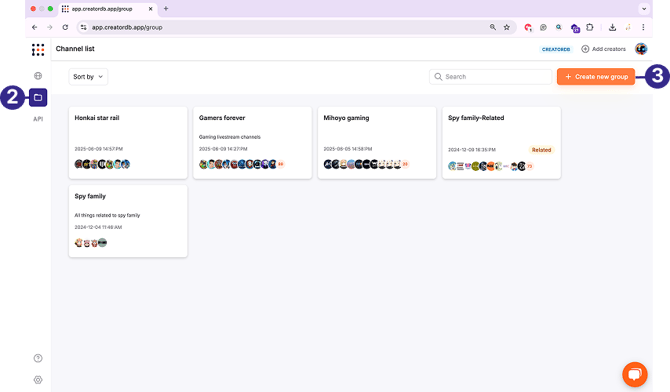Click 'Gaming livestream channels' description text
Image resolution: width=670 pixels, height=392 pixels.
[229, 137]
